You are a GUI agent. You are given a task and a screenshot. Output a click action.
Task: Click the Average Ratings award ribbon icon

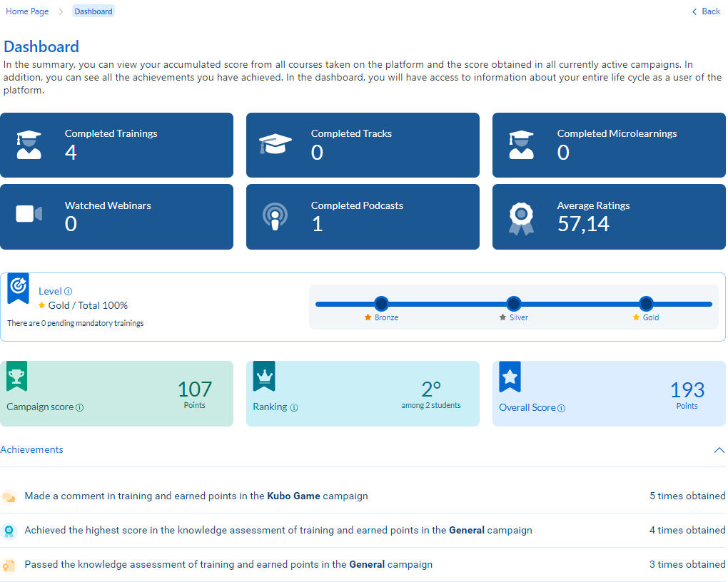click(521, 218)
